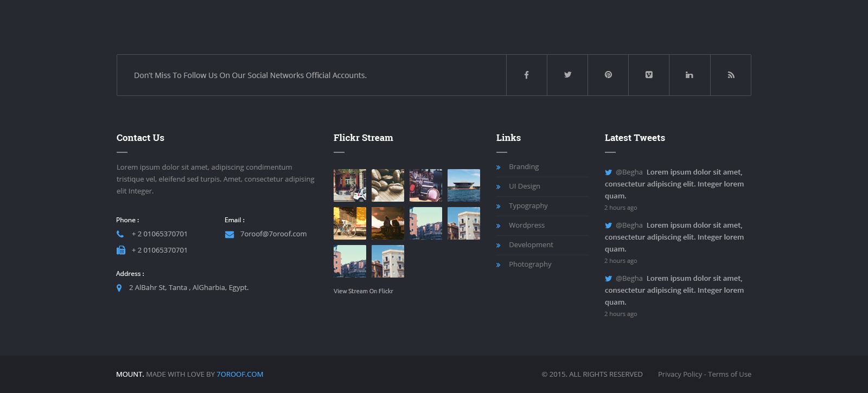
Task: Open the coffee beans Flickr thumbnail
Action: coord(387,185)
